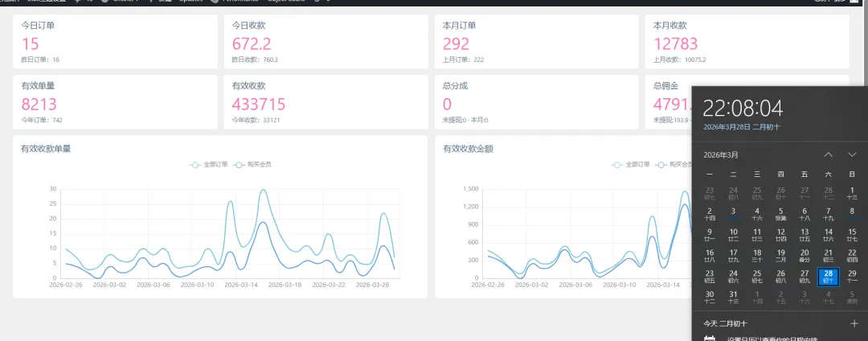
Task: Click the text 昨日收款：760.3
Action: tap(255, 60)
